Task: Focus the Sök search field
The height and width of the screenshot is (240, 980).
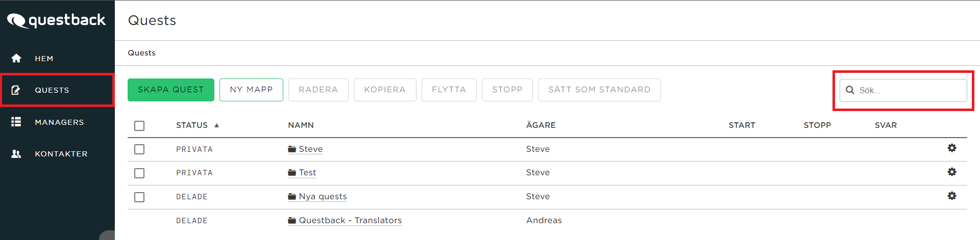Action: pyautogui.click(x=903, y=90)
